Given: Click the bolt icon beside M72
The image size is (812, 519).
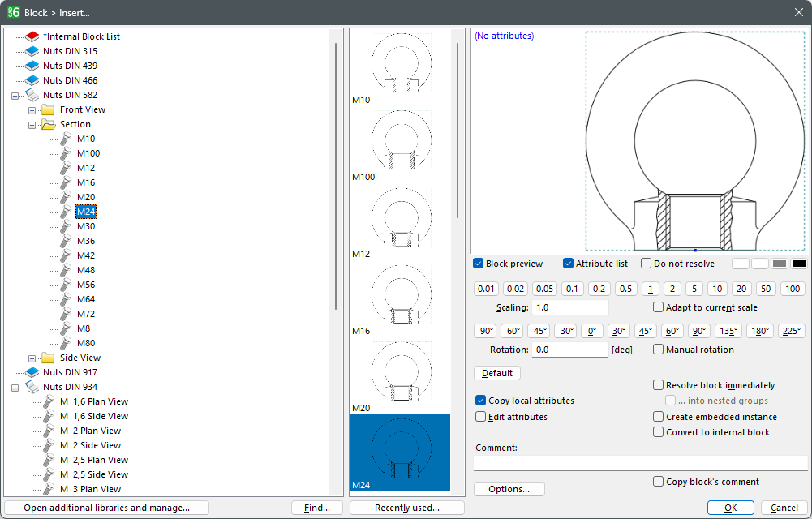Looking at the screenshot, I should (x=66, y=314).
